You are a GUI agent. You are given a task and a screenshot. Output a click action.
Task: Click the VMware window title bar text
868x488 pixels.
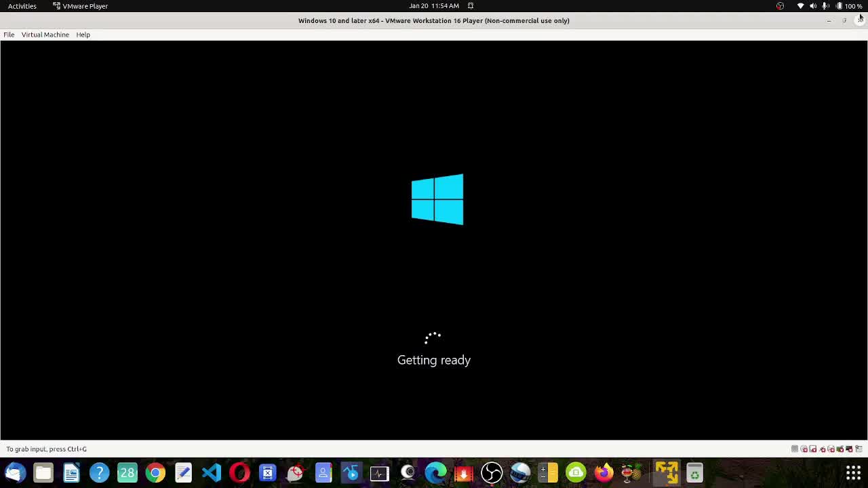(x=434, y=20)
